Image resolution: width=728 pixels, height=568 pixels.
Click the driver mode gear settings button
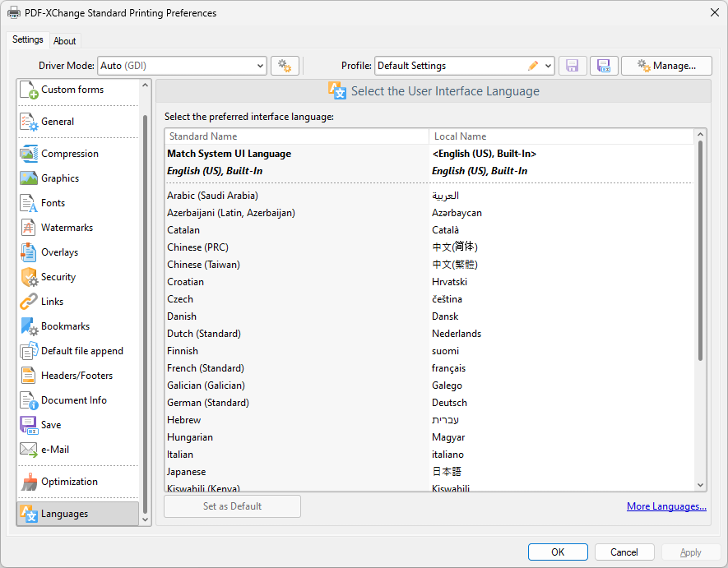click(x=285, y=66)
